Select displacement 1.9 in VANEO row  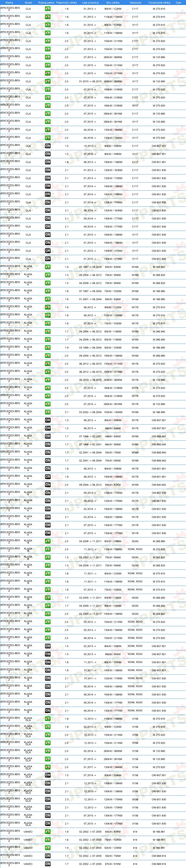(x=67, y=848)
